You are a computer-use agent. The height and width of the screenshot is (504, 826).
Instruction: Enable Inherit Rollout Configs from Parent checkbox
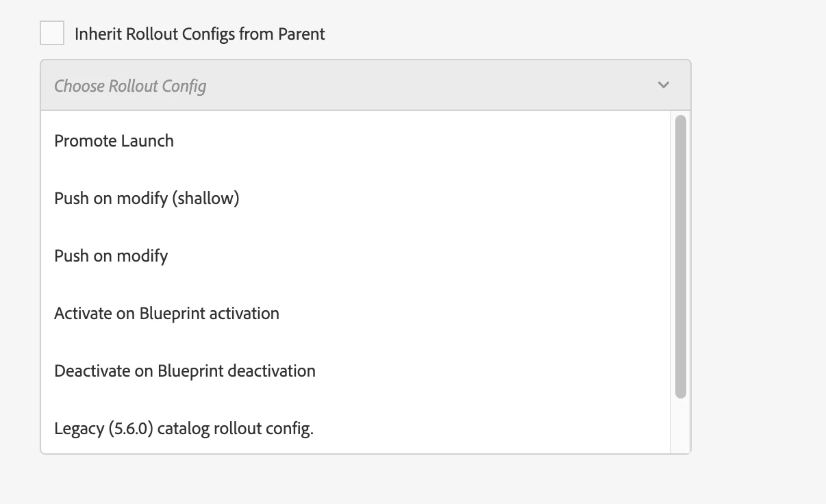52,34
